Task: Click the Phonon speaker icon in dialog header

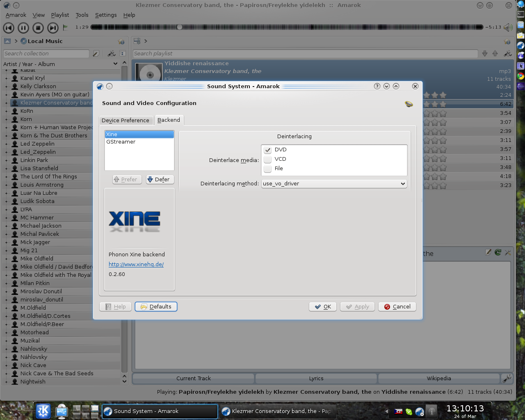Action: click(x=409, y=104)
